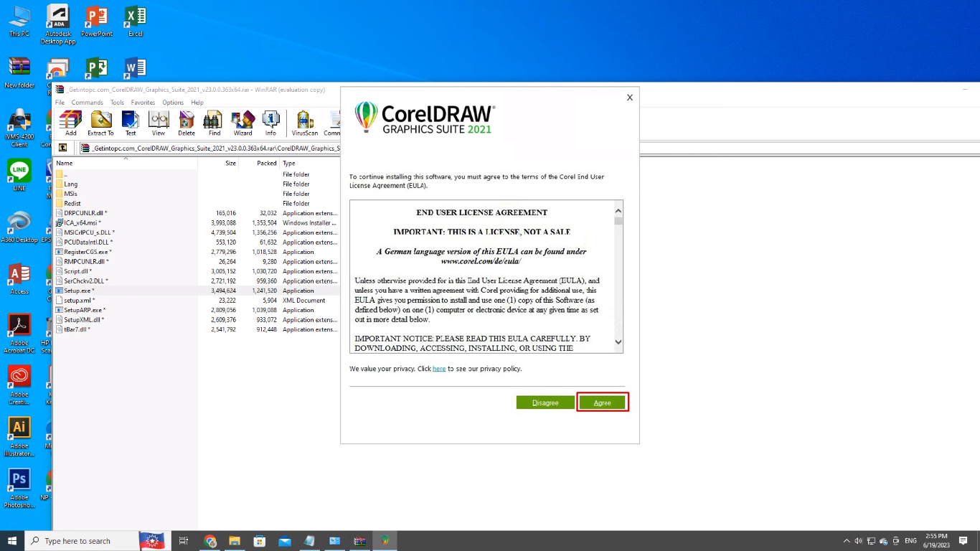This screenshot has height=551, width=980.
Task: Select the Autodesk Desktop App icon
Action: (58, 24)
